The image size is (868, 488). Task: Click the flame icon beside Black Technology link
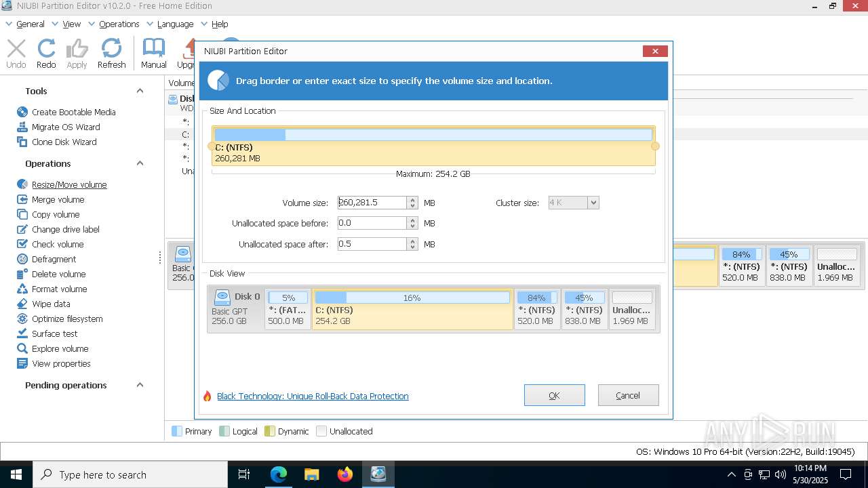208,396
